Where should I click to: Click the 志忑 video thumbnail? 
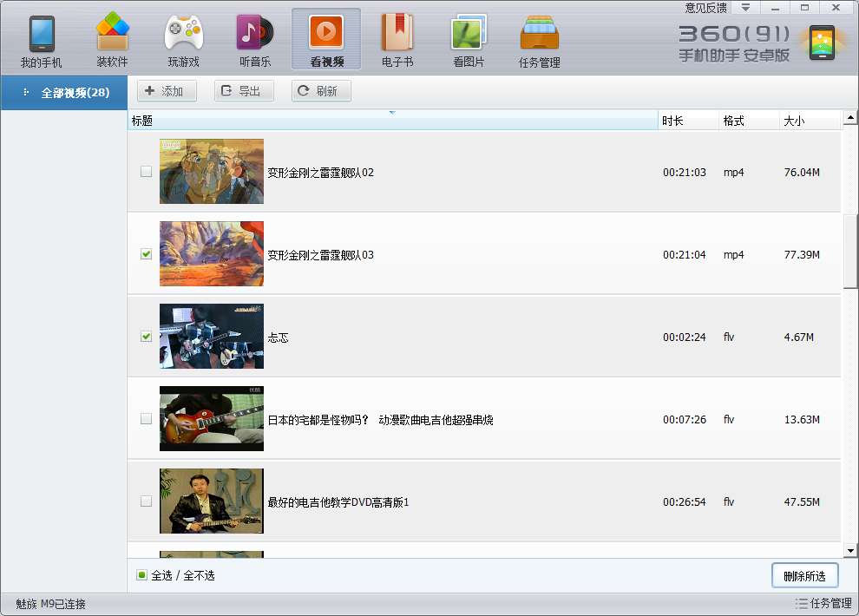[211, 336]
